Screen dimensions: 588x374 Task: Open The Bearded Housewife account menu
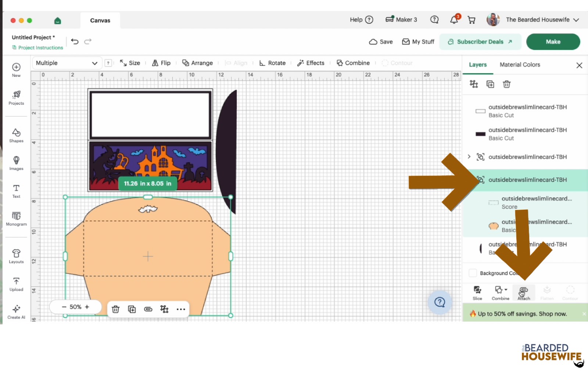tap(533, 19)
